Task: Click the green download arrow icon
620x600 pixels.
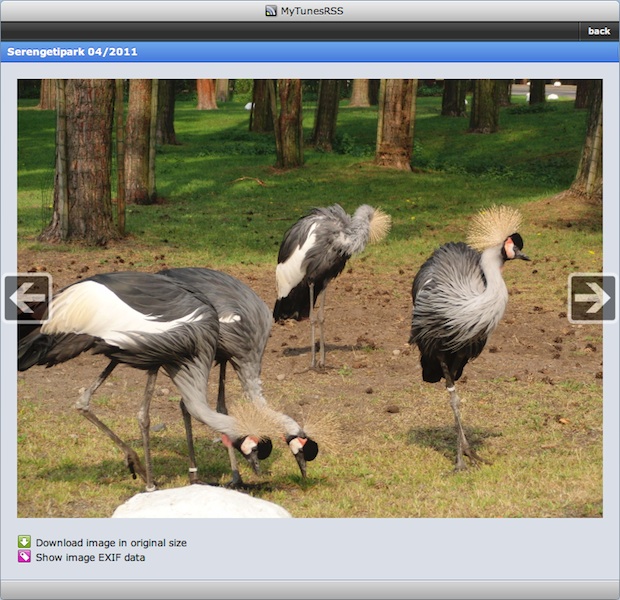Action: tap(24, 542)
